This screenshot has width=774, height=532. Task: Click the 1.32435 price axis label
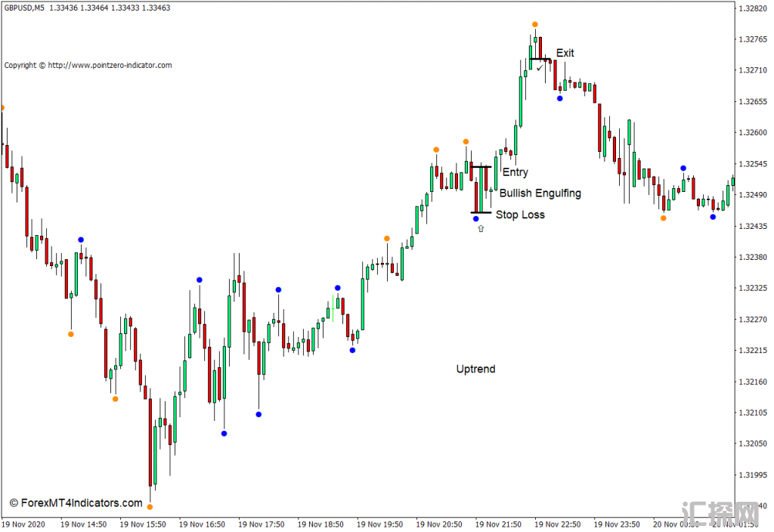pyautogui.click(x=753, y=226)
